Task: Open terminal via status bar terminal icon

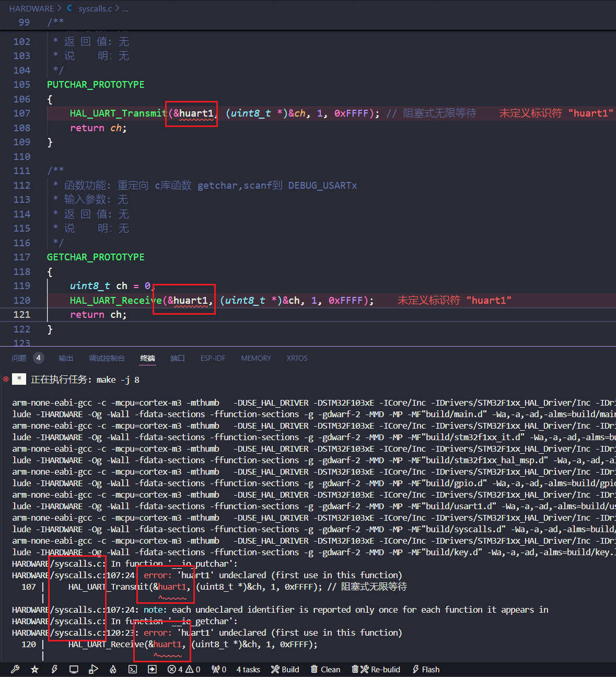Action: coord(133,669)
